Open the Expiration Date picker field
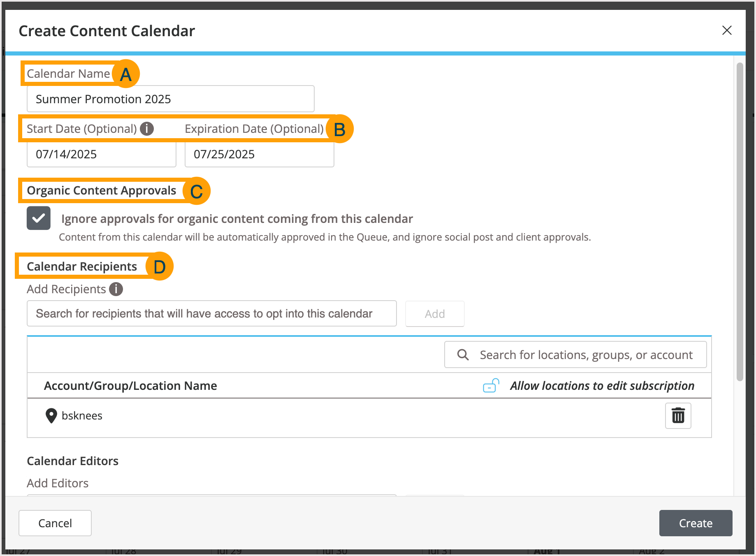This screenshot has height=556, width=756. coord(259,154)
